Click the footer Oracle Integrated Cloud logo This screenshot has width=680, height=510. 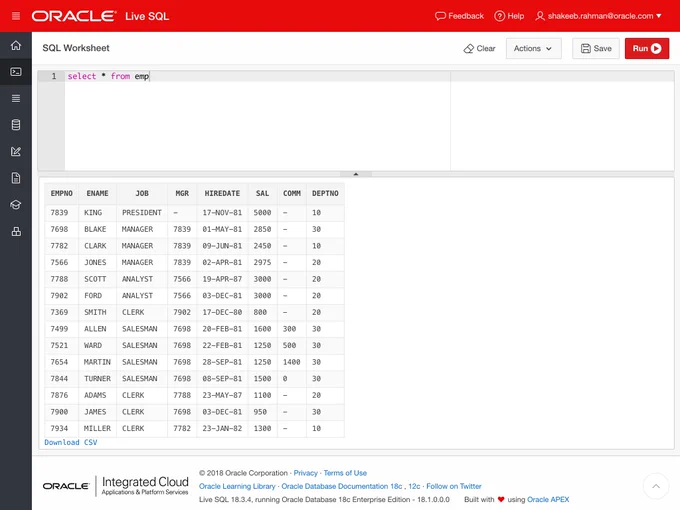click(115, 486)
